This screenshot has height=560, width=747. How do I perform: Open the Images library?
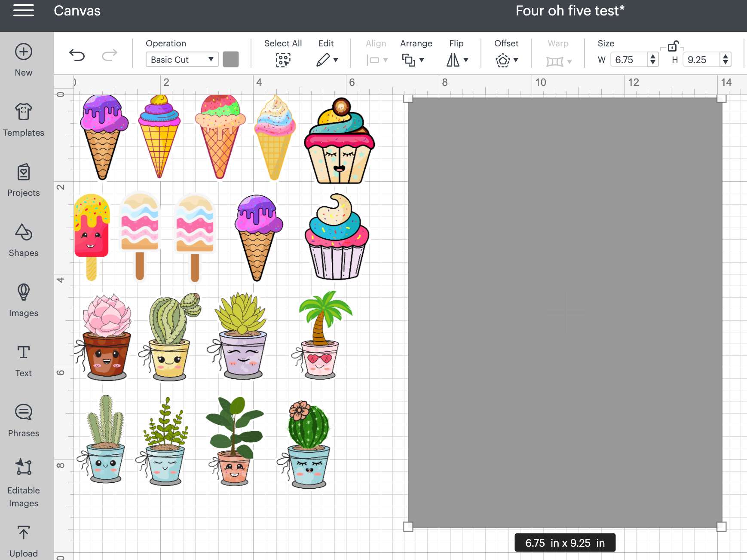pyautogui.click(x=24, y=300)
